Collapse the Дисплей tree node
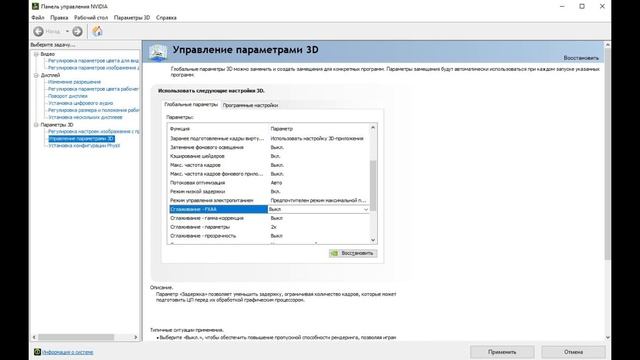Screen dimensions: 640x360 coord(36,75)
